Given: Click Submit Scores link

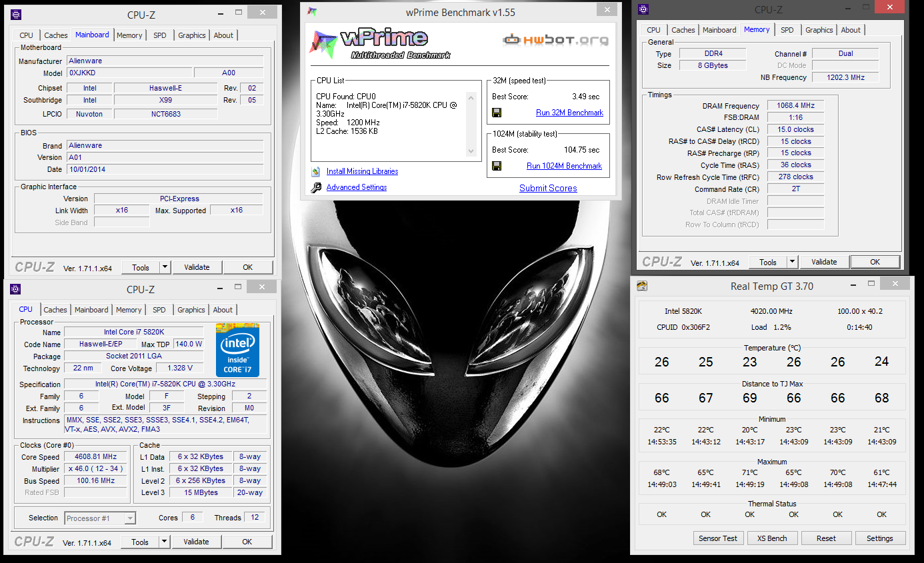Looking at the screenshot, I should pos(548,188).
